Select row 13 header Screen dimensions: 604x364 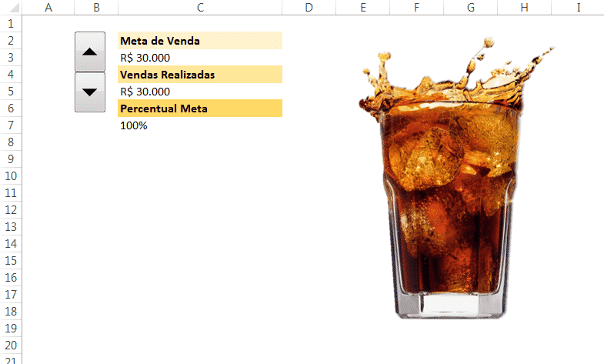tap(11, 227)
